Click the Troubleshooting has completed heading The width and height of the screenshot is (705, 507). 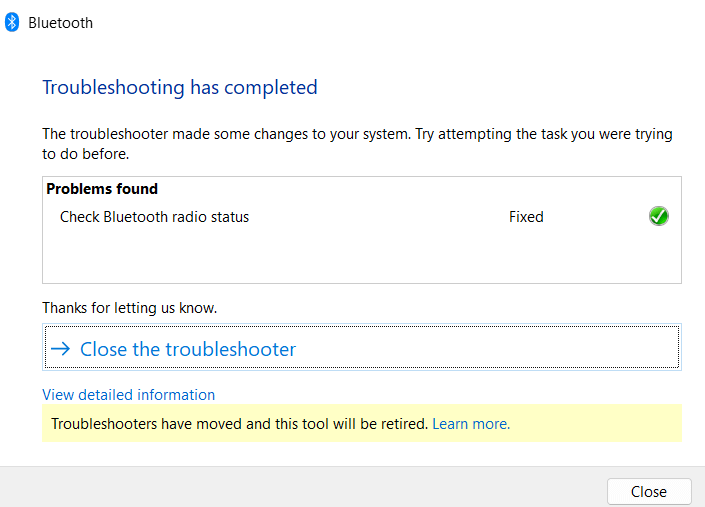pos(180,88)
